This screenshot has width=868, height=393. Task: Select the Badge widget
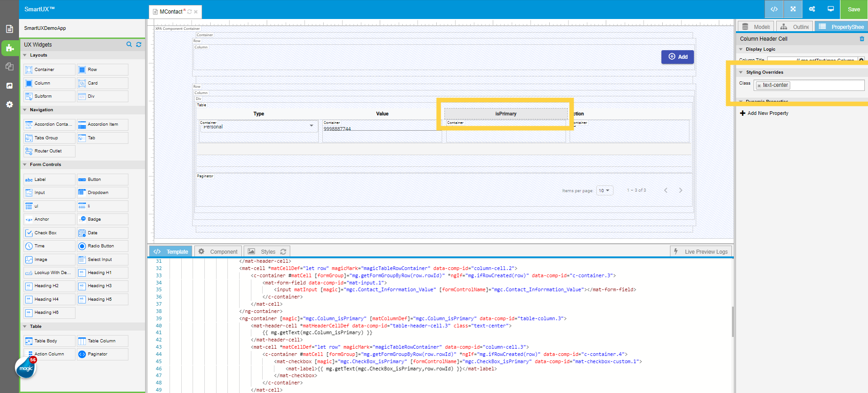pyautogui.click(x=102, y=219)
